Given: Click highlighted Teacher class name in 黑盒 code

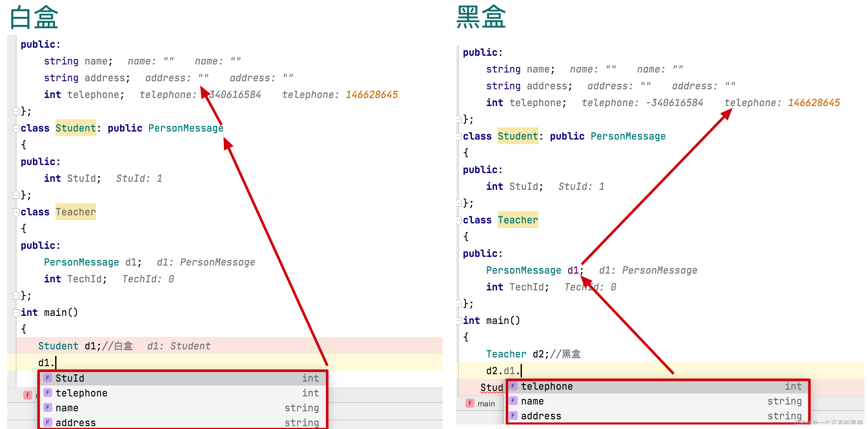Looking at the screenshot, I should (518, 220).
